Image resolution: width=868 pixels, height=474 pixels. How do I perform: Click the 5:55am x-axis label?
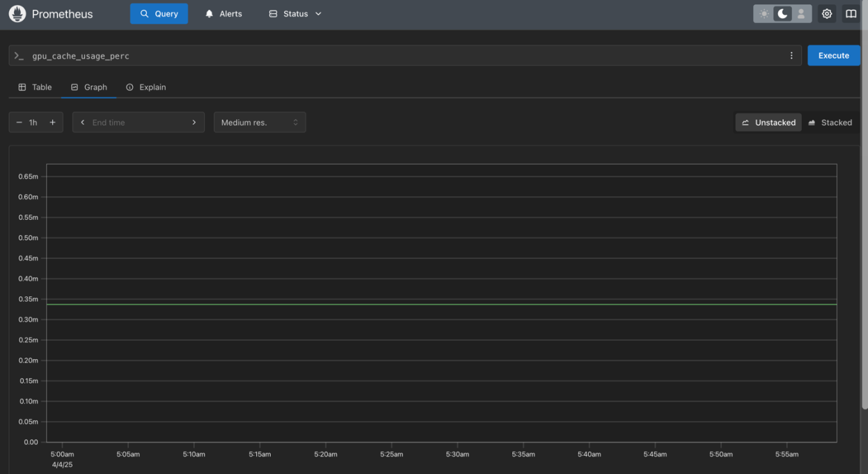coord(787,455)
